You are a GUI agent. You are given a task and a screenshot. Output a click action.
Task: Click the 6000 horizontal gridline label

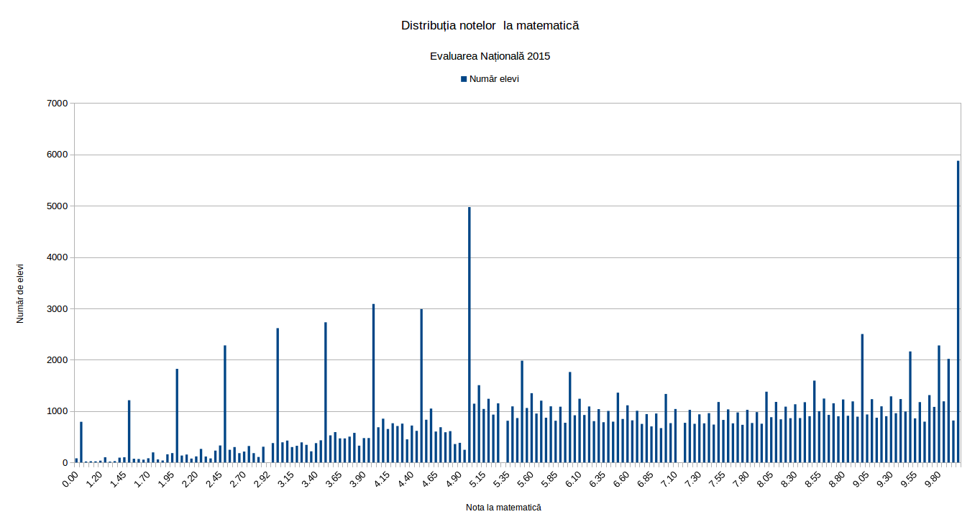[x=57, y=155]
